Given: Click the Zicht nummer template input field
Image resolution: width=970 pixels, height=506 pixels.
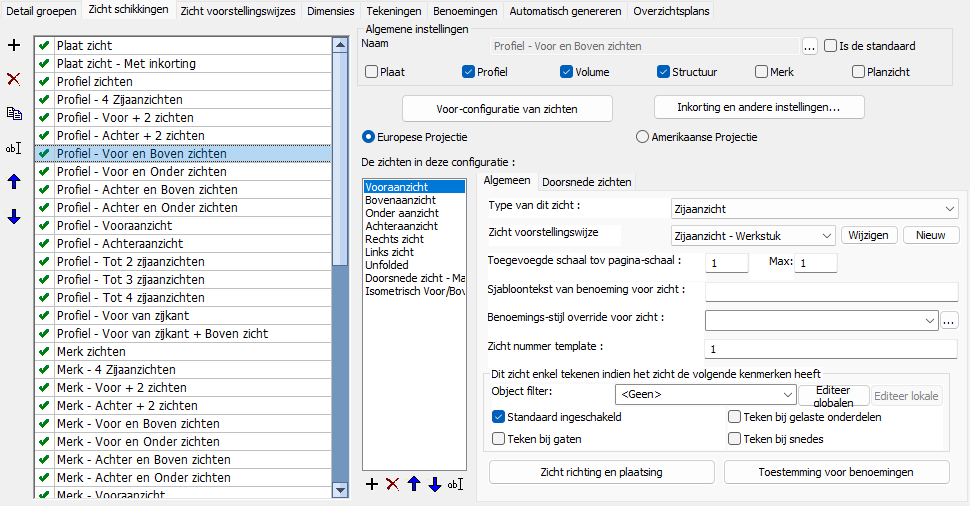Looking at the screenshot, I should (830, 349).
